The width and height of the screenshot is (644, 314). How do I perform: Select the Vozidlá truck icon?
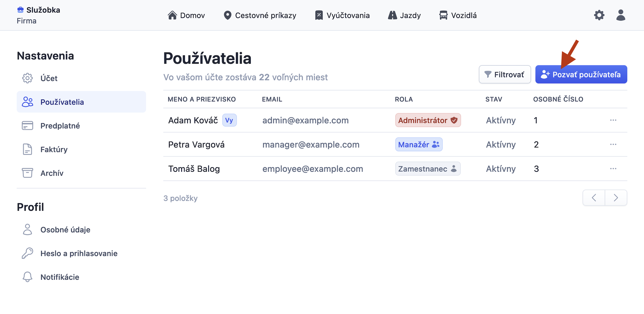coord(444,15)
